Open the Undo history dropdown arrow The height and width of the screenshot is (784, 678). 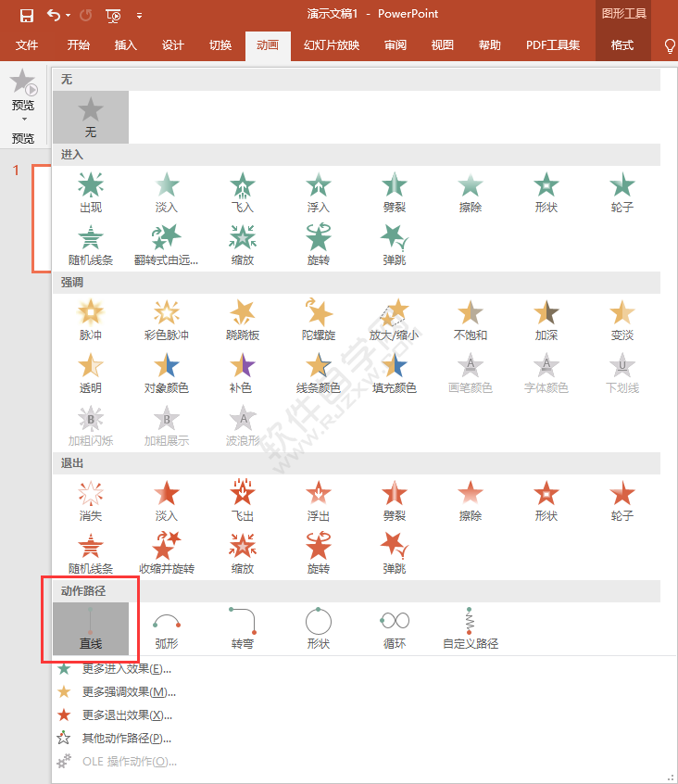point(69,16)
